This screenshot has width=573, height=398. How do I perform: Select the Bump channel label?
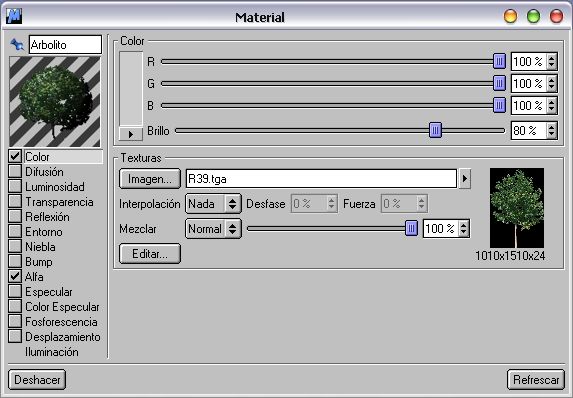[39, 262]
